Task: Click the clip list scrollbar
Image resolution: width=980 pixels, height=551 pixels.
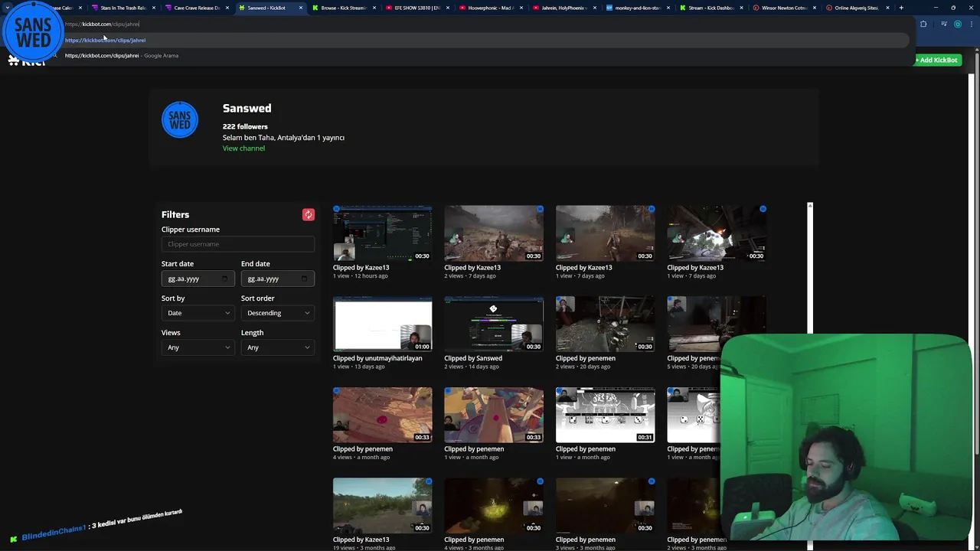Action: point(810,268)
